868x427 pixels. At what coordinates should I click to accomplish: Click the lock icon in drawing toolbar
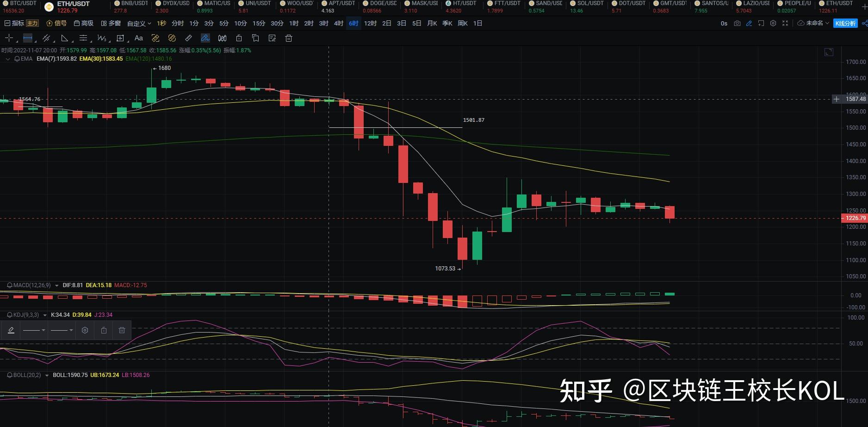[x=239, y=38]
